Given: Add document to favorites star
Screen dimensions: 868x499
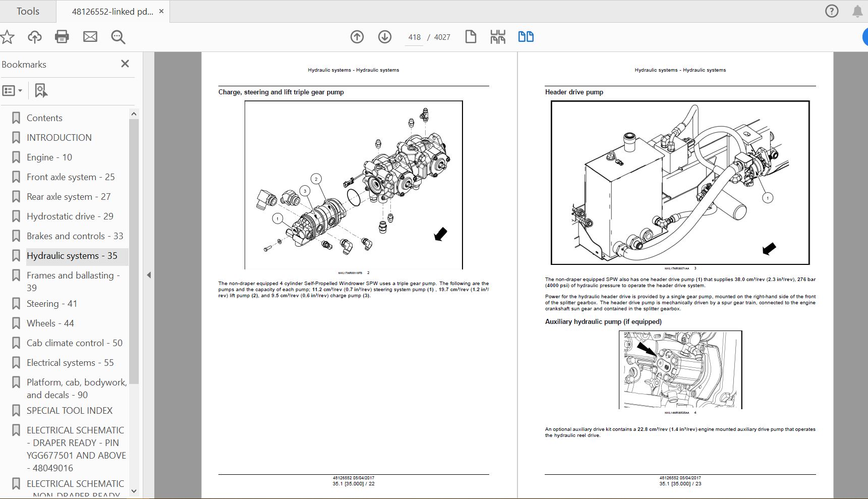Looking at the screenshot, I should pyautogui.click(x=7, y=37).
